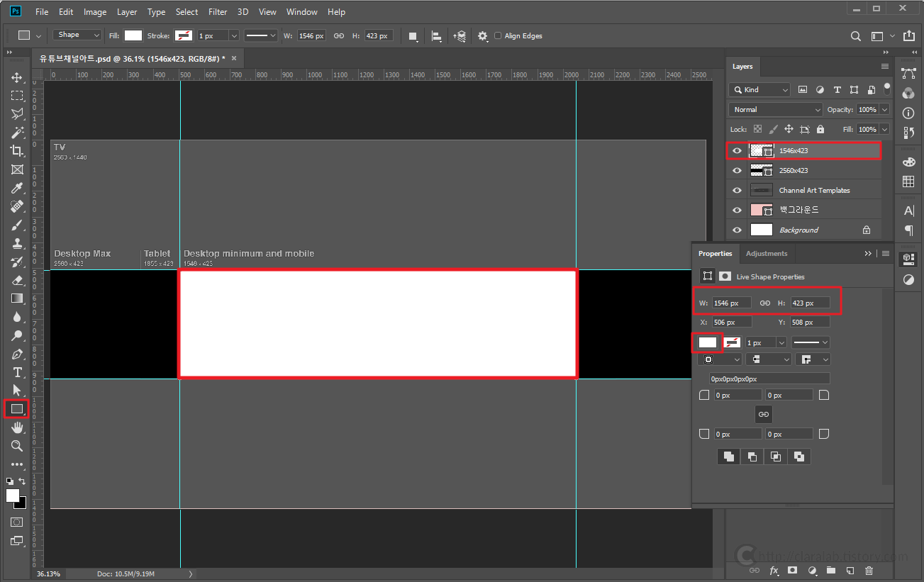Select the Magic Wand tool
Screen dimensions: 924x582
17,133
